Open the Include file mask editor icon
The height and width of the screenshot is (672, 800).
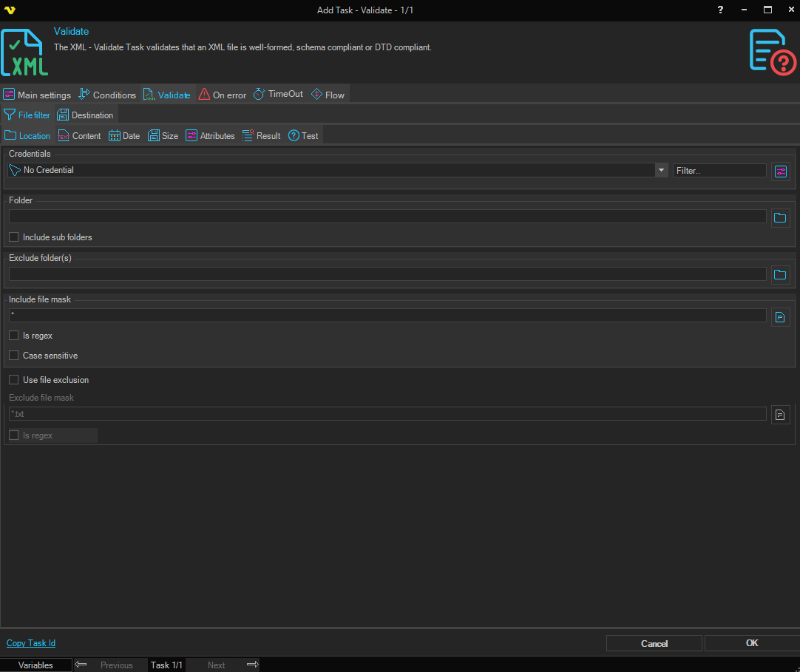[x=780, y=316]
